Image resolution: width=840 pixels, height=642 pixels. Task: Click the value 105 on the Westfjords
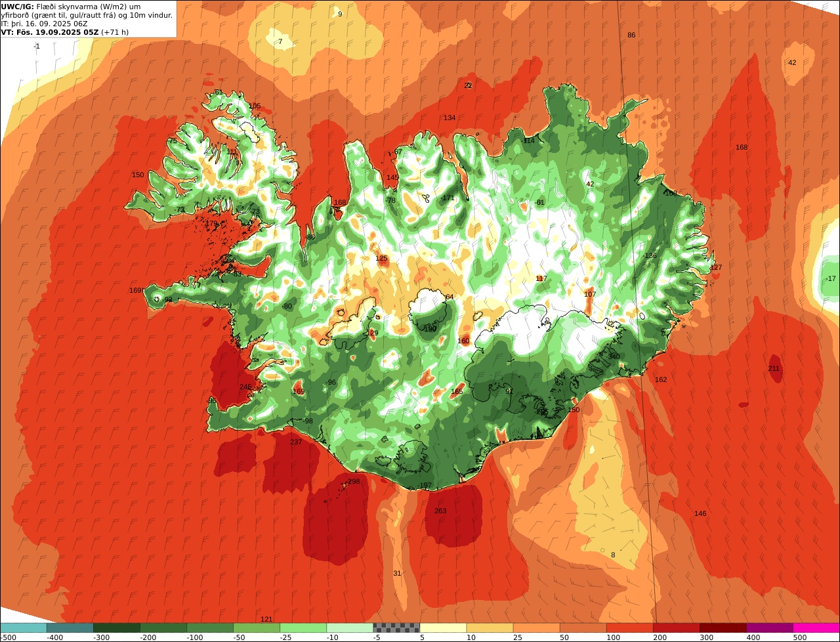point(255,106)
